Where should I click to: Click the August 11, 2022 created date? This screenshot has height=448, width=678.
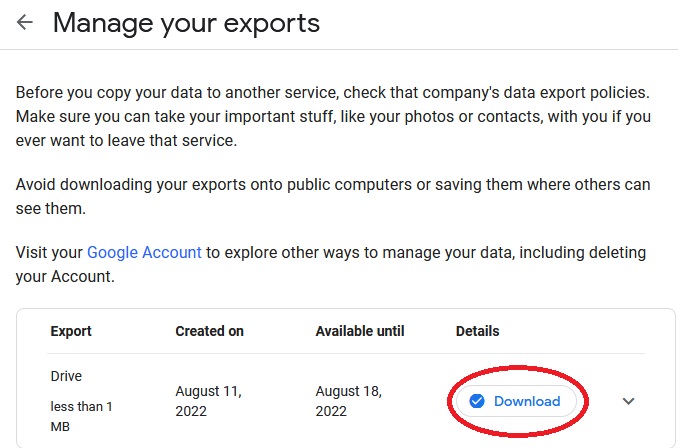pos(208,401)
